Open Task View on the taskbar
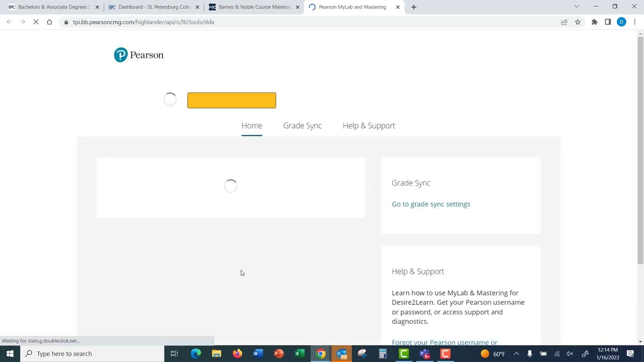 pos(174,353)
